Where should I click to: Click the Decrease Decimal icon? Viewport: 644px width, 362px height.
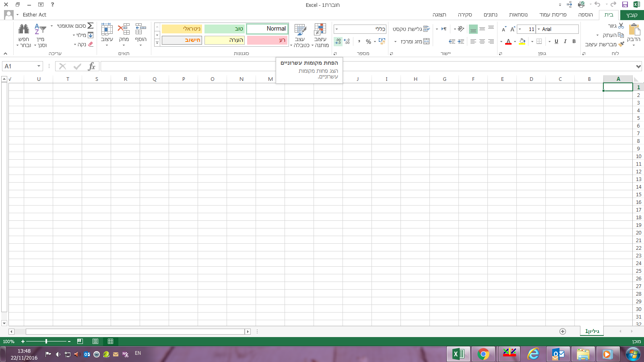pyautogui.click(x=338, y=41)
